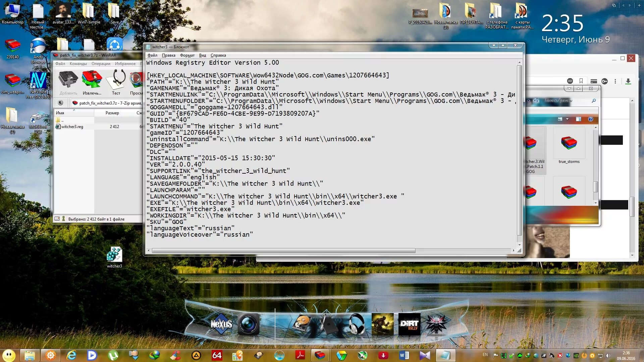Open Notepad's Справка menu

tap(218, 55)
